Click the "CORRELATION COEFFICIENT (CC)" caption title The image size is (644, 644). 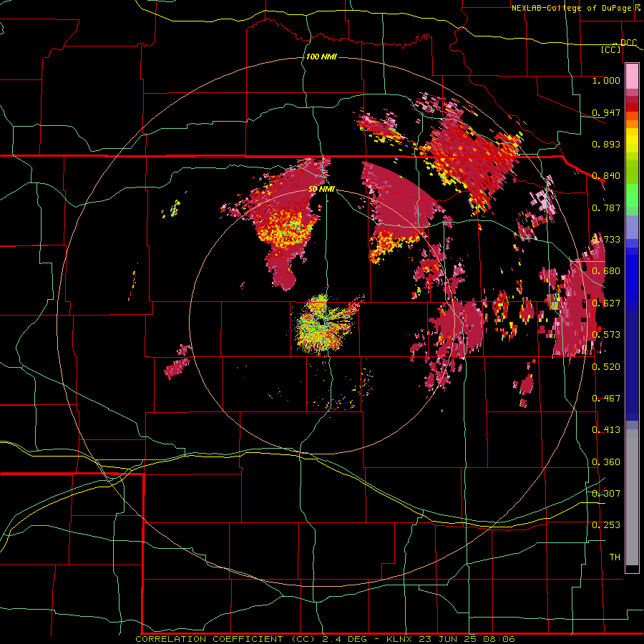click(x=225, y=639)
